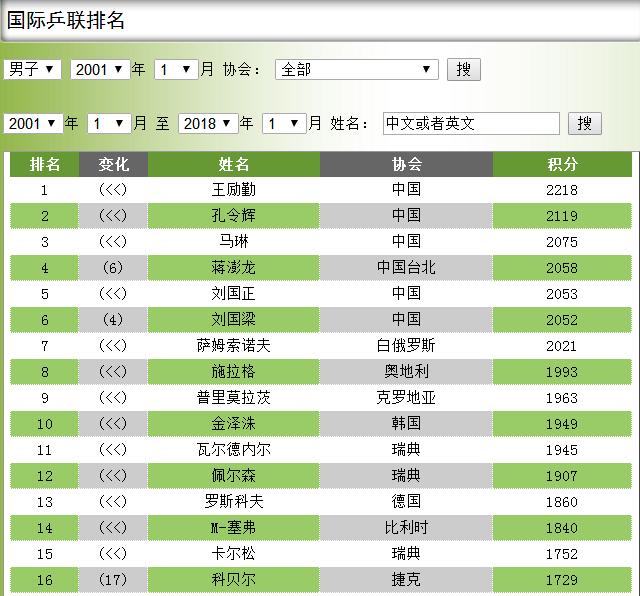The height and width of the screenshot is (596, 640).
Task: Click association 奥地利
Action: pyautogui.click(x=407, y=372)
